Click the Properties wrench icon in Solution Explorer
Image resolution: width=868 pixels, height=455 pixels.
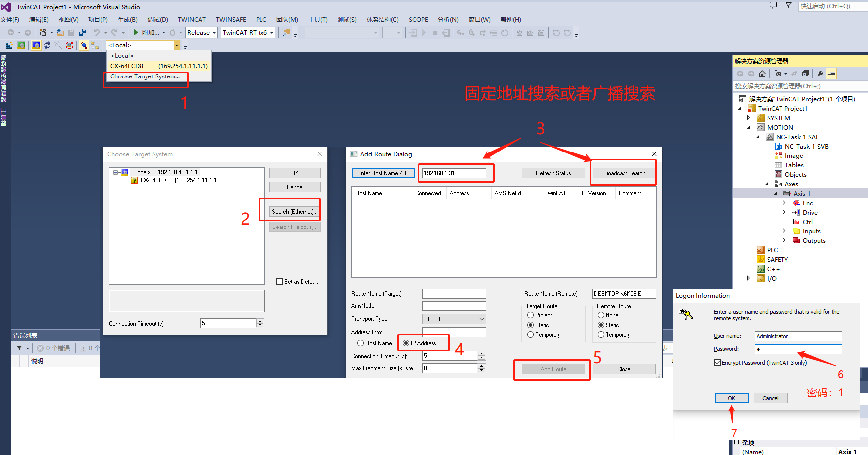click(x=820, y=74)
